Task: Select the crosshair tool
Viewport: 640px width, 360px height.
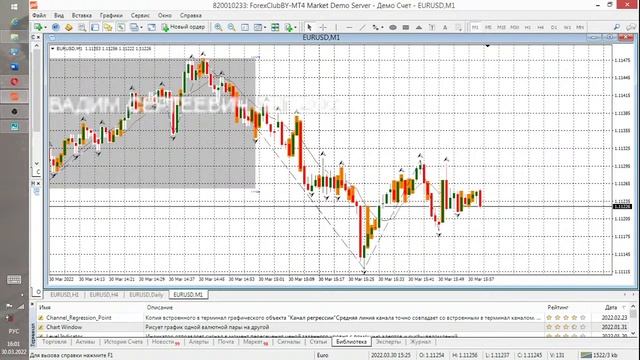Action: click(x=323, y=27)
